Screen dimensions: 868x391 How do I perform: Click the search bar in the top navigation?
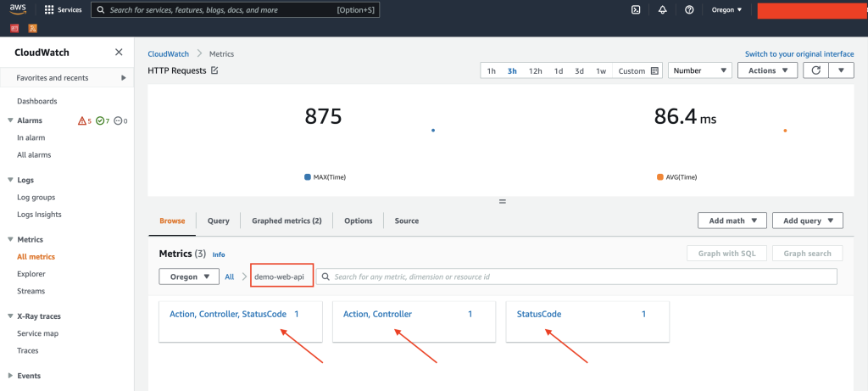point(236,10)
